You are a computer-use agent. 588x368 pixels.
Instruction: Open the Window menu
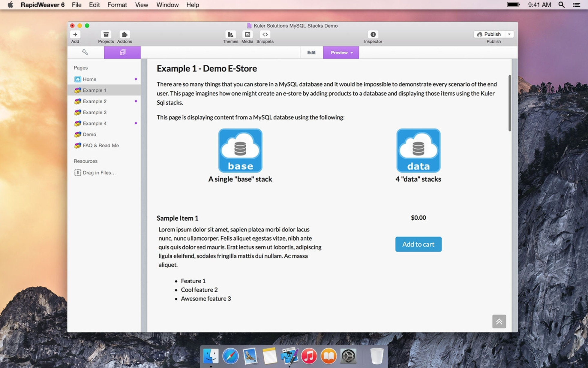pyautogui.click(x=167, y=5)
